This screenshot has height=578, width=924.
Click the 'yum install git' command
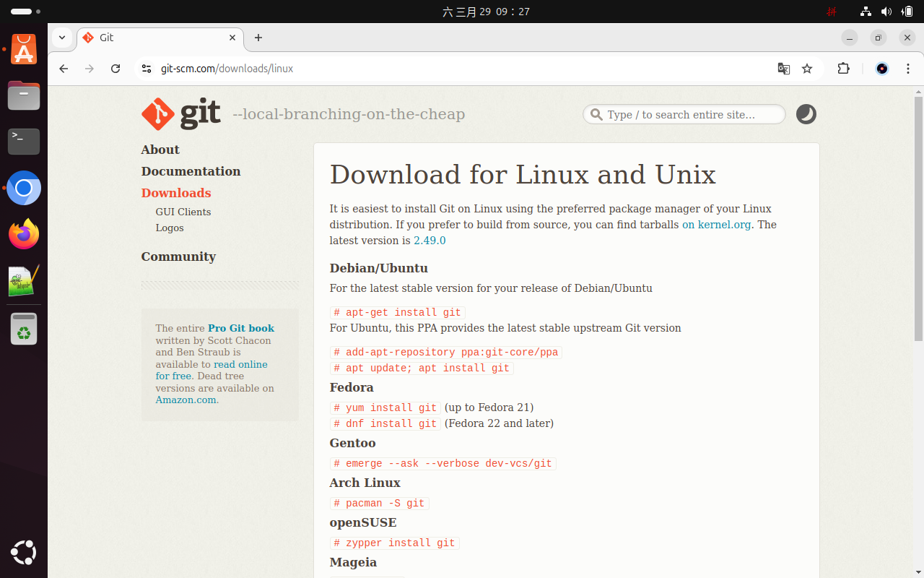click(x=385, y=407)
